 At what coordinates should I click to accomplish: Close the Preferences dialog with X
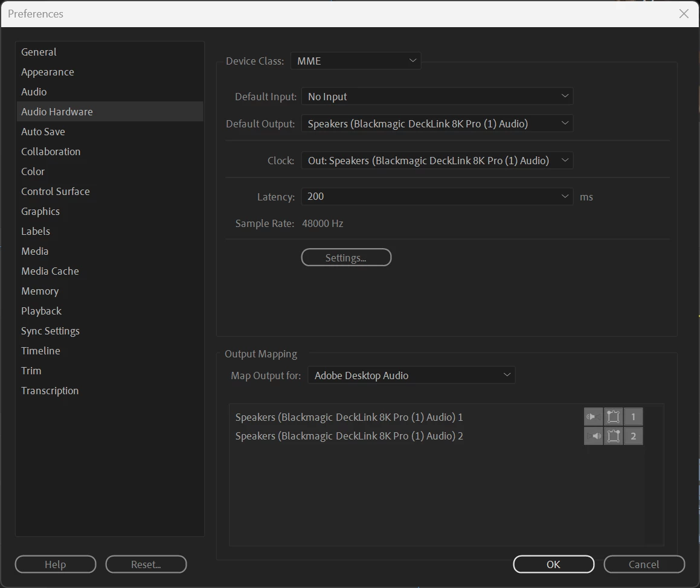pos(684,14)
